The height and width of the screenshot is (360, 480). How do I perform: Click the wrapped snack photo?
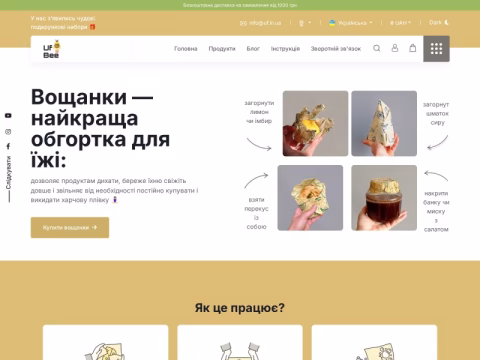pos(310,198)
